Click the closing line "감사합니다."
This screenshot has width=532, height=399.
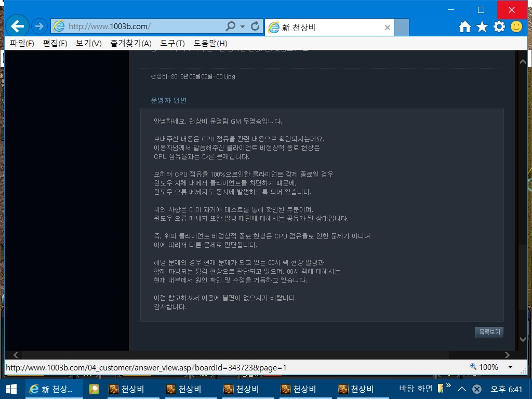pos(170,307)
